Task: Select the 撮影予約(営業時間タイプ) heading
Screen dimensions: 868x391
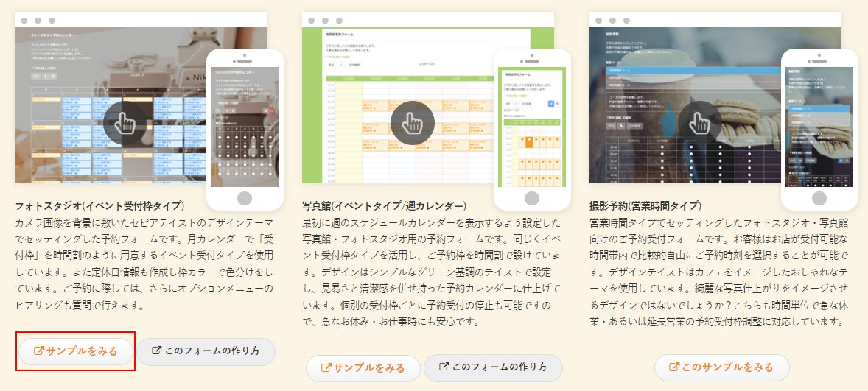Action: coord(645,205)
